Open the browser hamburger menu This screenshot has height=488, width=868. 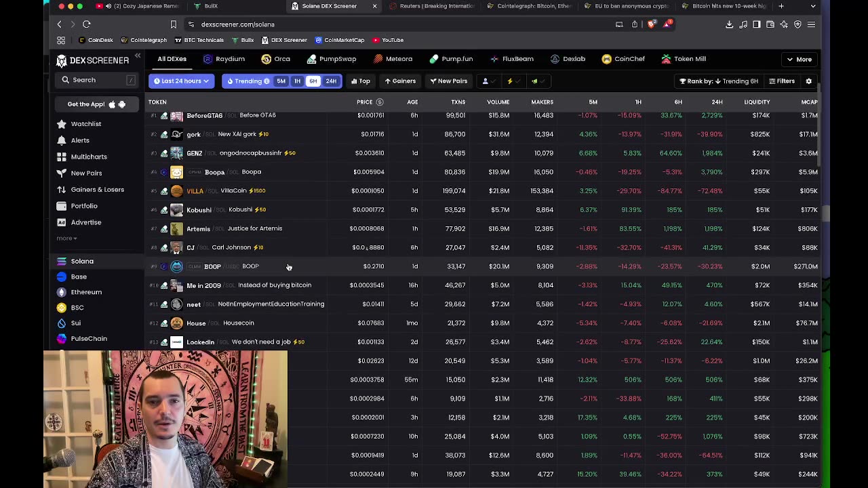click(811, 24)
